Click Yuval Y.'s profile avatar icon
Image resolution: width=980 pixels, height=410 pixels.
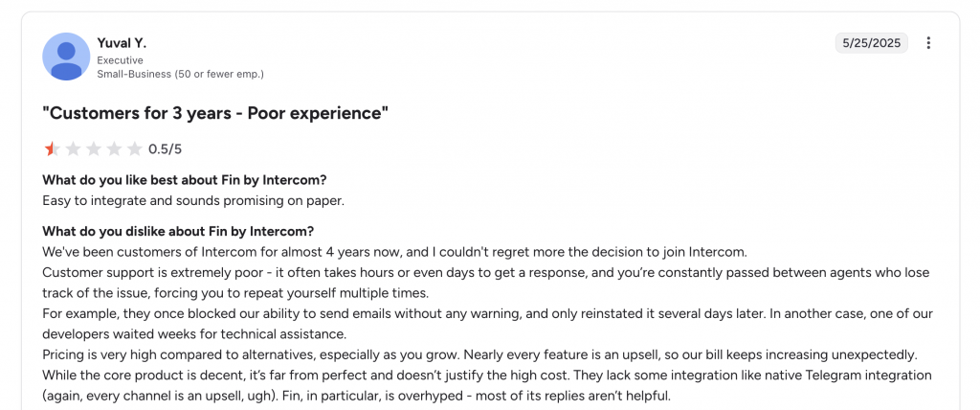pyautogui.click(x=66, y=57)
